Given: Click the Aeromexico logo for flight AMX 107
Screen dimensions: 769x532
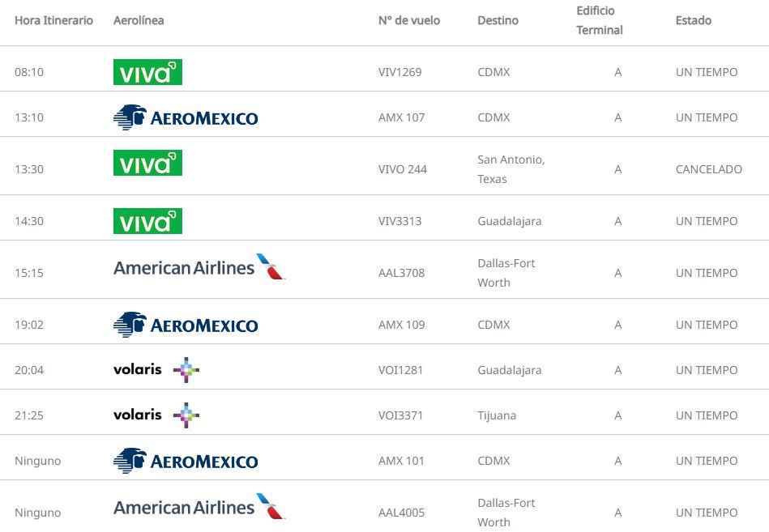Looking at the screenshot, I should pos(186,117).
